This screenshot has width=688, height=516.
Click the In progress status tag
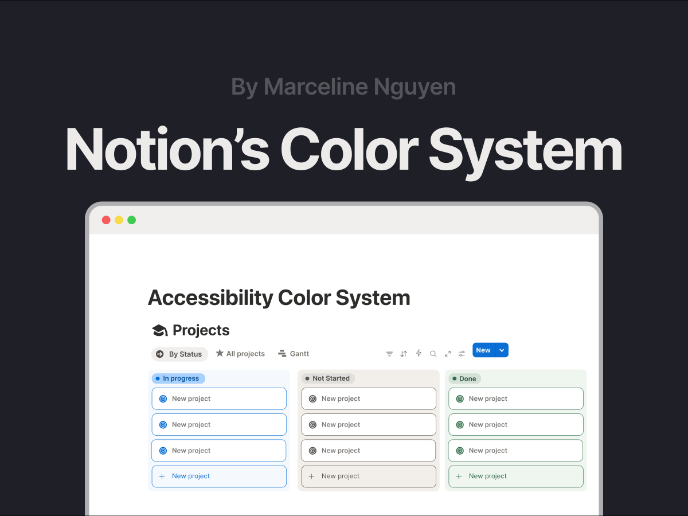point(178,378)
